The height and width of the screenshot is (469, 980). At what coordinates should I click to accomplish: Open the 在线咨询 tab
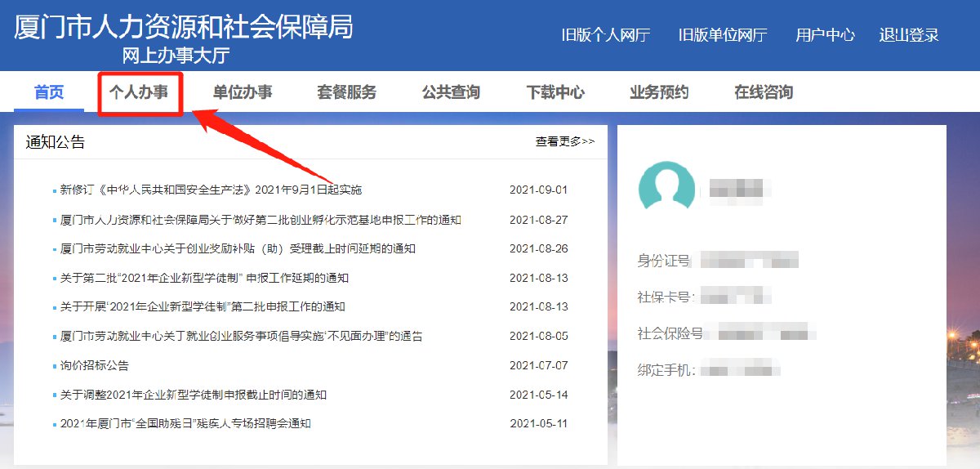pyautogui.click(x=764, y=92)
